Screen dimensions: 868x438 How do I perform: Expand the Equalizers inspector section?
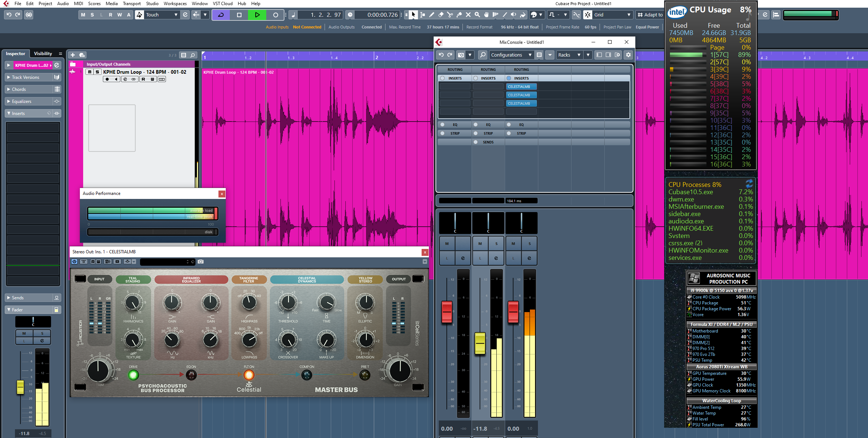pos(29,101)
